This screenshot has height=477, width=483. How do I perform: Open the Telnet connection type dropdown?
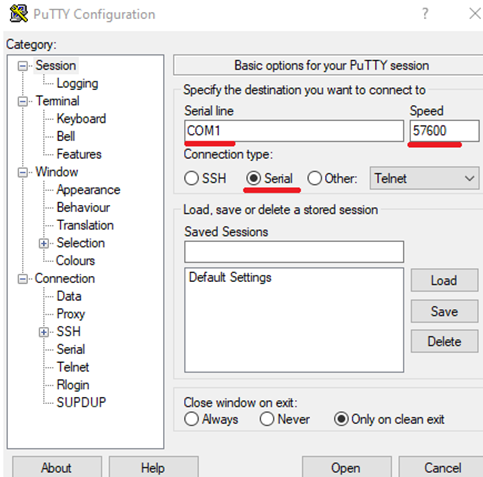424,178
